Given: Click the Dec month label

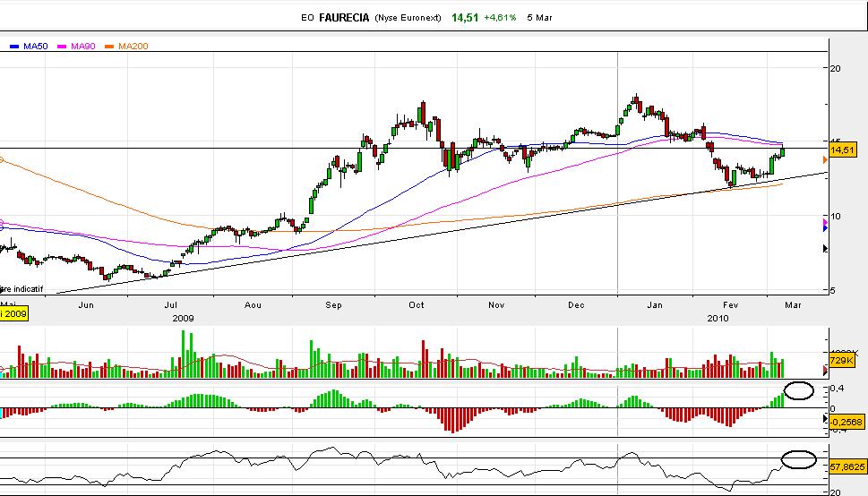Looking at the screenshot, I should coord(576,305).
